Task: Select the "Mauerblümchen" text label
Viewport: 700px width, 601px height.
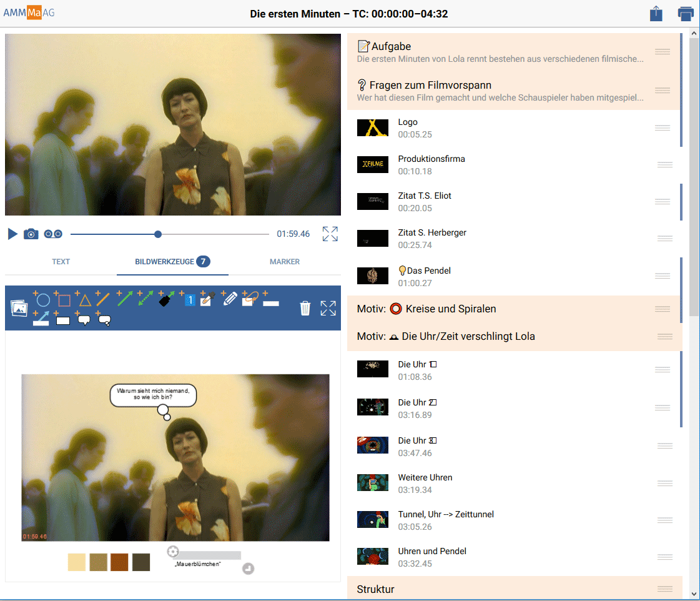Action: tap(198, 564)
